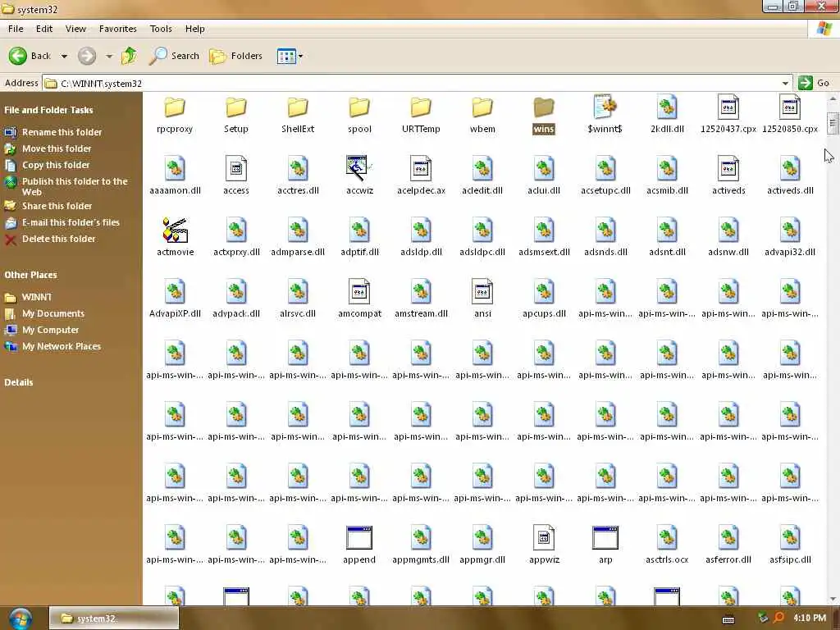This screenshot has height=630, width=840.
Task: Go to WINNT in Other Places
Action: pyautogui.click(x=36, y=297)
